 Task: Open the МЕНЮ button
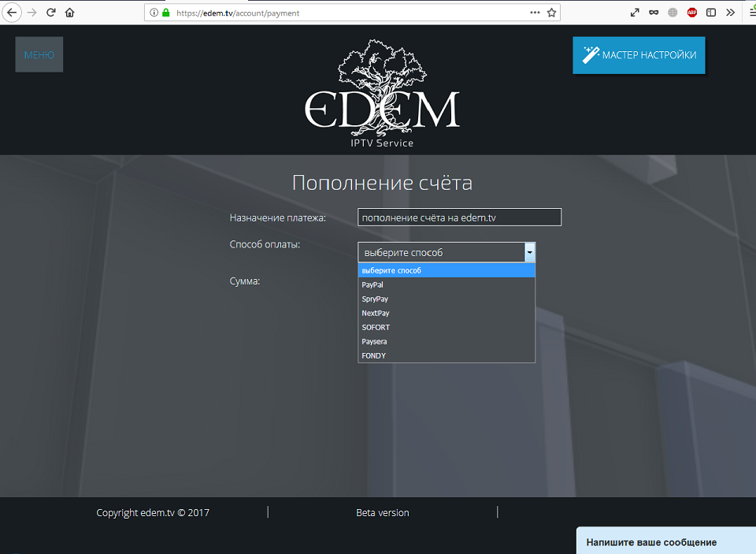(39, 54)
